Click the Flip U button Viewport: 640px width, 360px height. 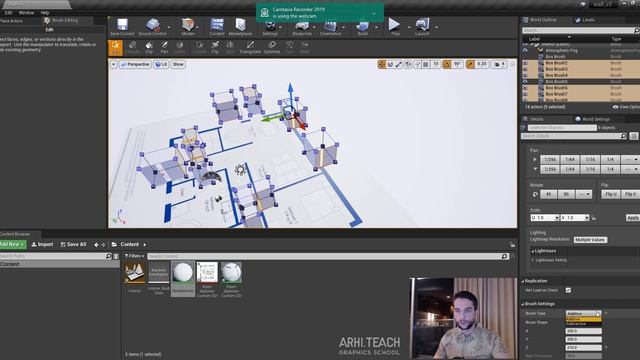[x=610, y=194]
